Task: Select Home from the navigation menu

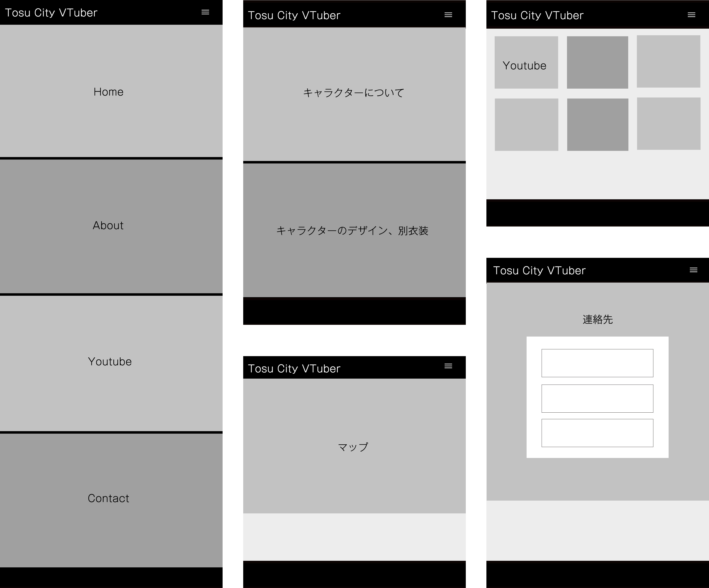Action: coord(108,92)
